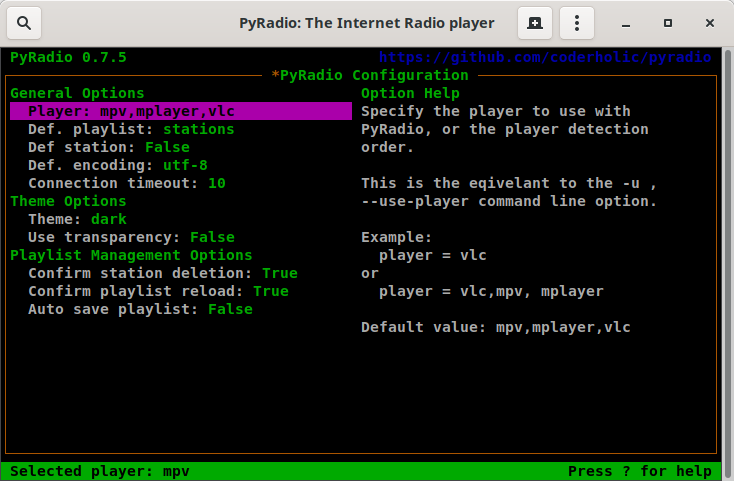734x481 pixels.
Task: Minimize the PyRadio terminal window
Action: click(626, 23)
